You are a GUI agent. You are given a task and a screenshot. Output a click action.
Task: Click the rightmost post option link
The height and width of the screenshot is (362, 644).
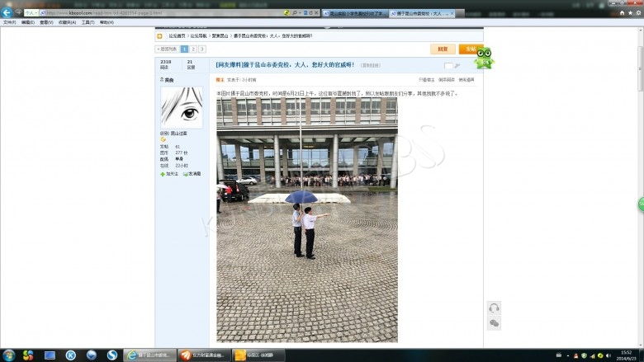click(466, 80)
